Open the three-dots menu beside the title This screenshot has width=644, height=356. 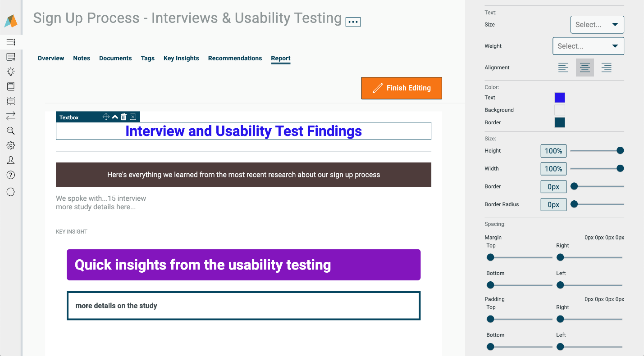[x=353, y=22]
